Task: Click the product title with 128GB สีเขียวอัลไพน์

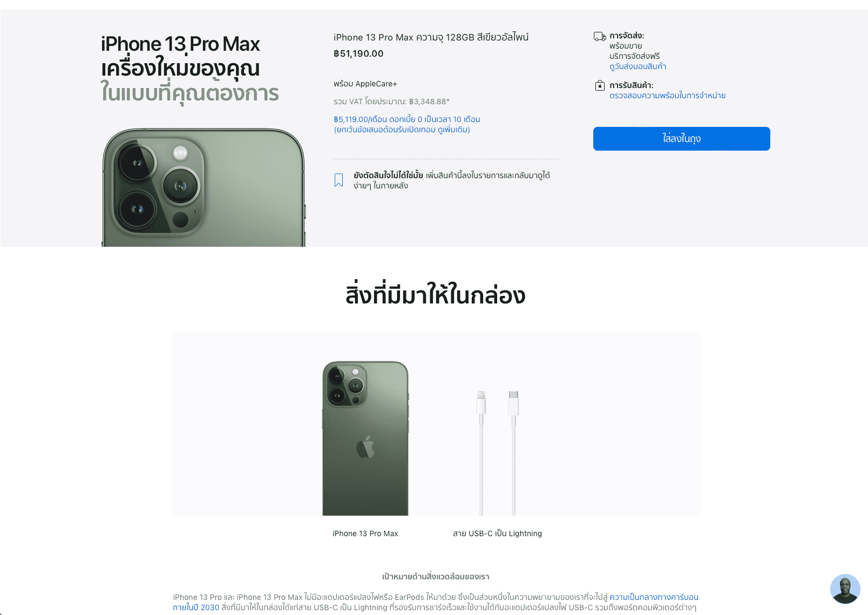Action: click(x=431, y=37)
